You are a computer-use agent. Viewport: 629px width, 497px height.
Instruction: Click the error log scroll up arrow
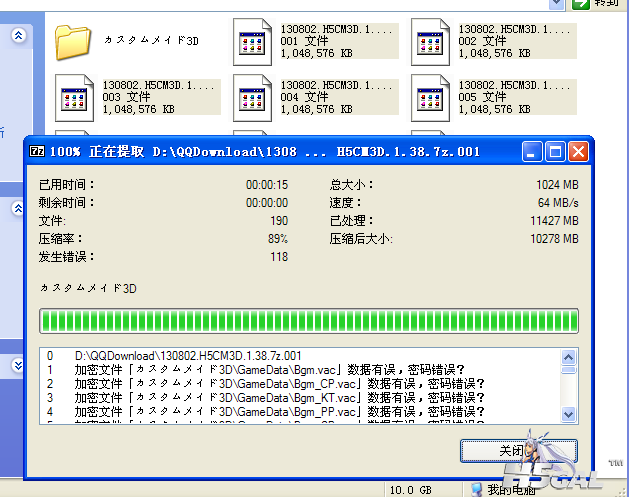tap(568, 357)
